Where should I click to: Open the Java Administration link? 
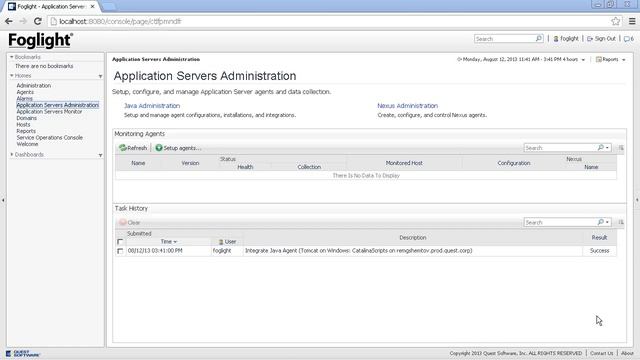[152, 106]
